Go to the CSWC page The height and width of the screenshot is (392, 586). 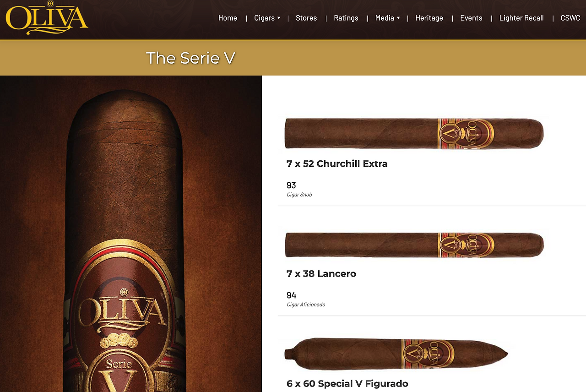[x=570, y=18]
